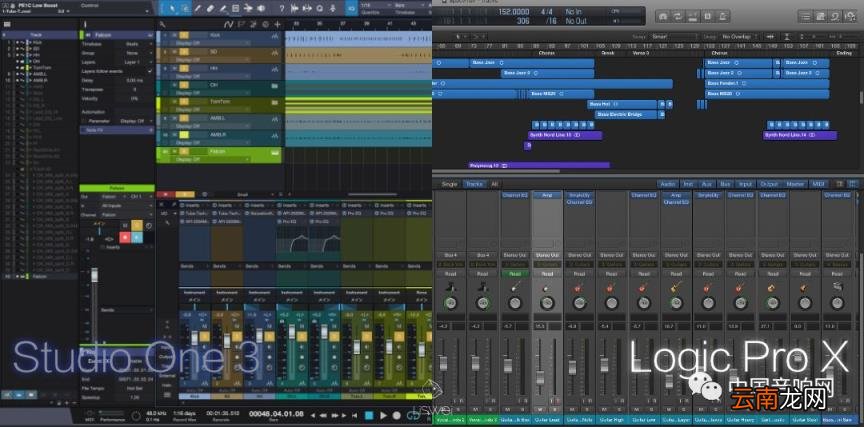Toggle the Loop button in transport
Viewport: 864px width, 427px height.
[x=413, y=415]
